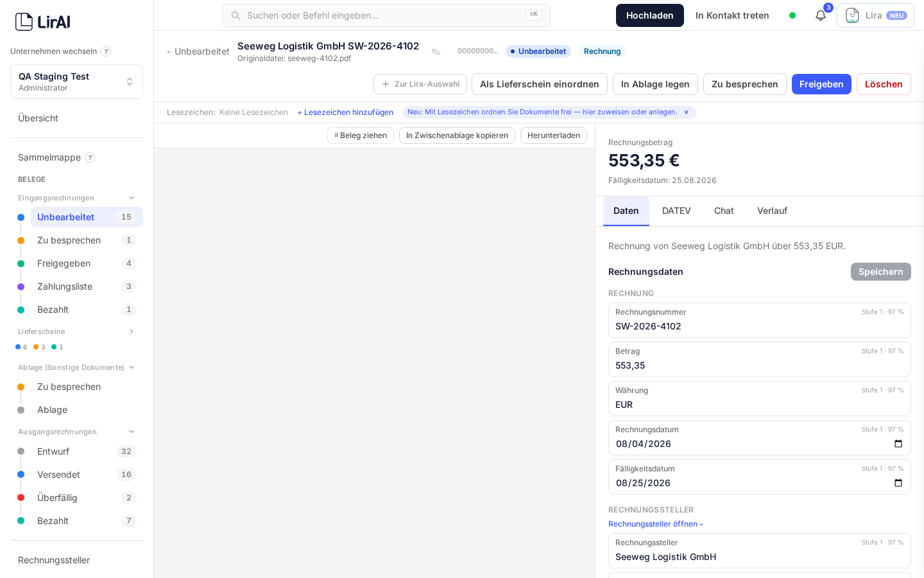Image resolution: width=924 pixels, height=578 pixels.
Task: Open calendar picker for Rechnungsdatum
Action: pos(898,444)
